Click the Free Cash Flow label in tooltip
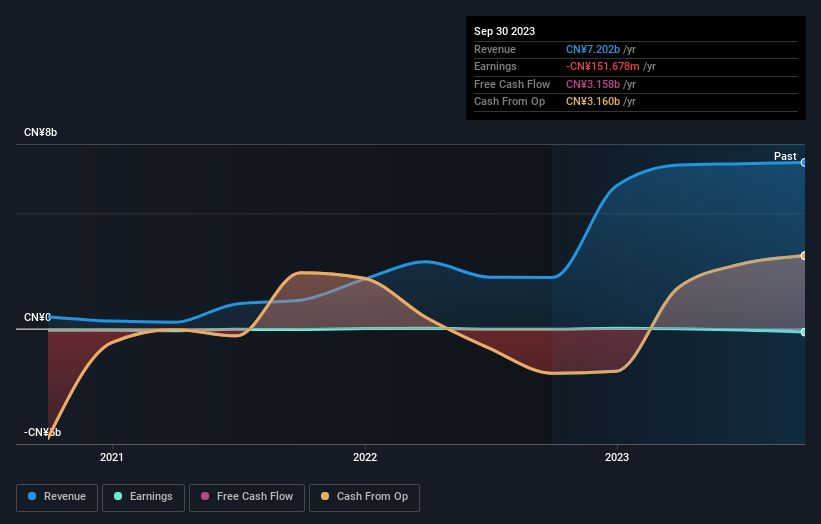 click(512, 84)
